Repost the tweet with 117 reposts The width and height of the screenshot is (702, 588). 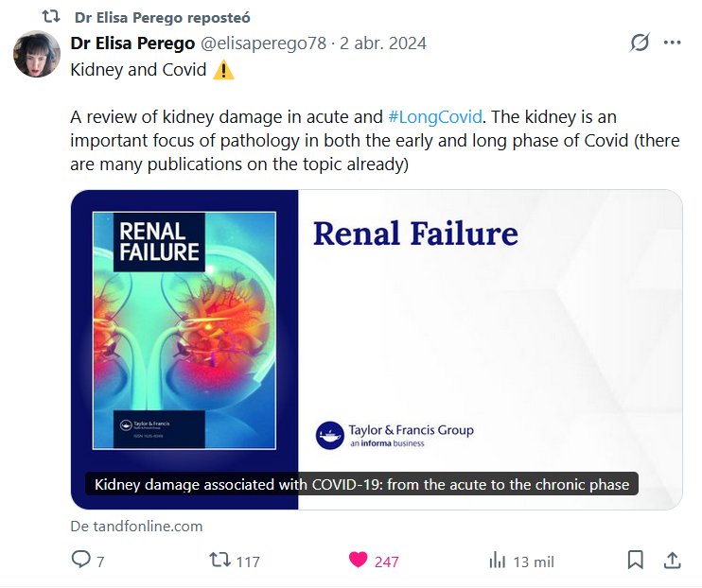(x=219, y=560)
